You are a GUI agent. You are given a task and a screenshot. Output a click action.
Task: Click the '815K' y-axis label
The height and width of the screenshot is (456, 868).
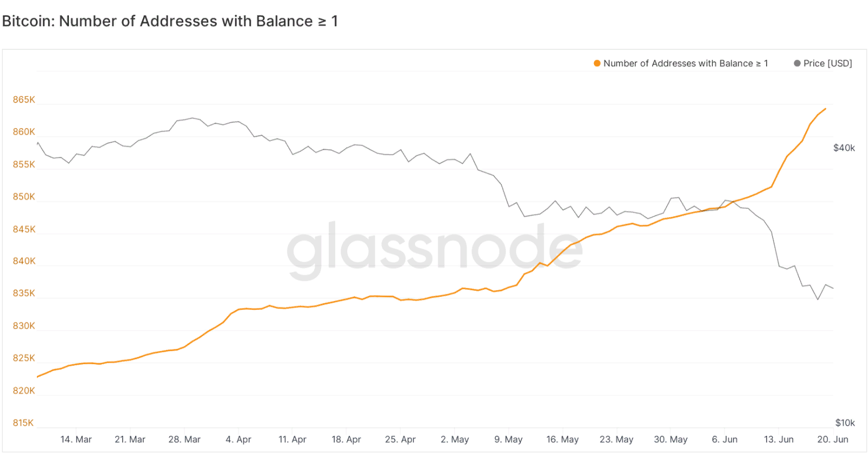tap(24, 423)
